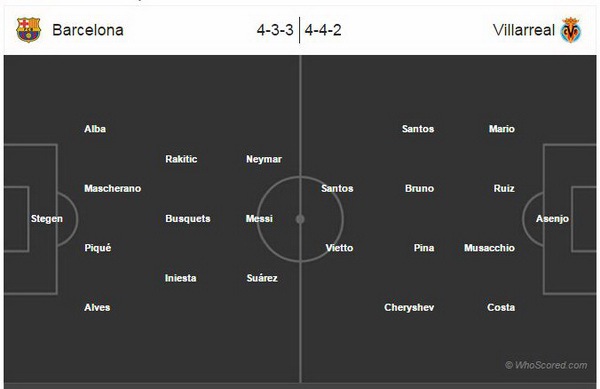This screenshot has width=600, height=389.
Task: Click the Villarreal club crest icon
Action: click(x=571, y=30)
